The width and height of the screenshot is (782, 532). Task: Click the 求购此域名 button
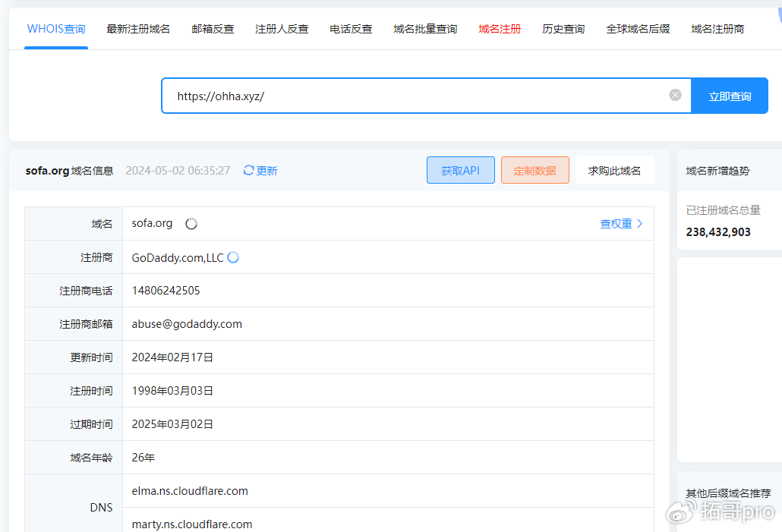[614, 171]
